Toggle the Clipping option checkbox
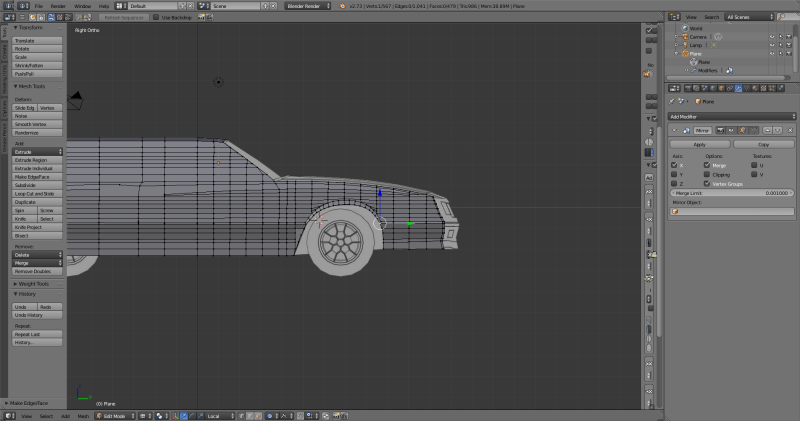The image size is (800, 421). point(707,174)
